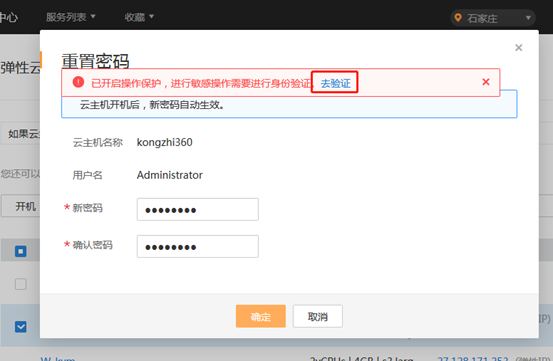The image size is (553, 361).
Task: Click the red warning exclamation icon
Action: (78, 82)
